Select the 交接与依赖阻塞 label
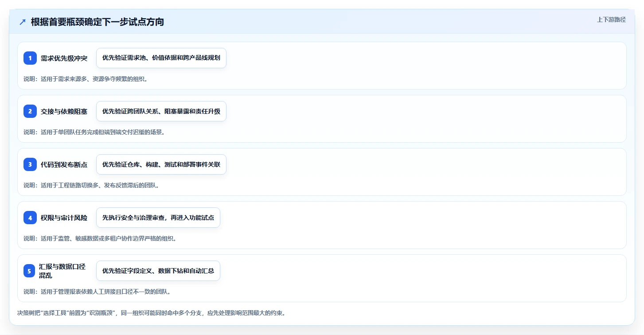 click(x=64, y=111)
